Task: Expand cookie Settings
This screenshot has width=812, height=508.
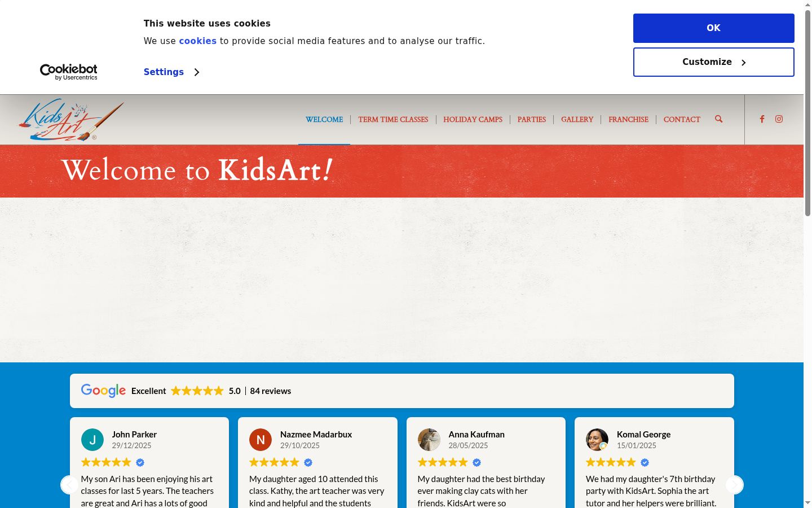Action: [x=171, y=72]
